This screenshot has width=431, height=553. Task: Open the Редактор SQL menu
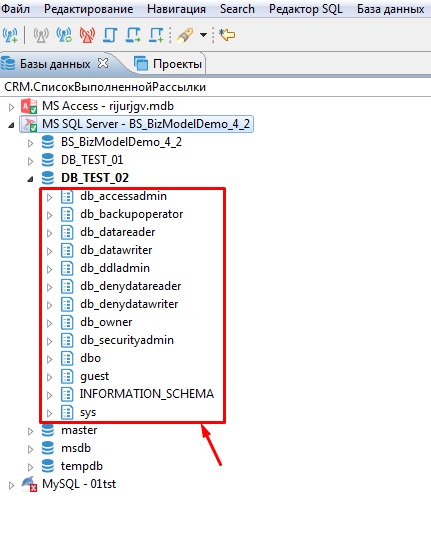coord(306,9)
